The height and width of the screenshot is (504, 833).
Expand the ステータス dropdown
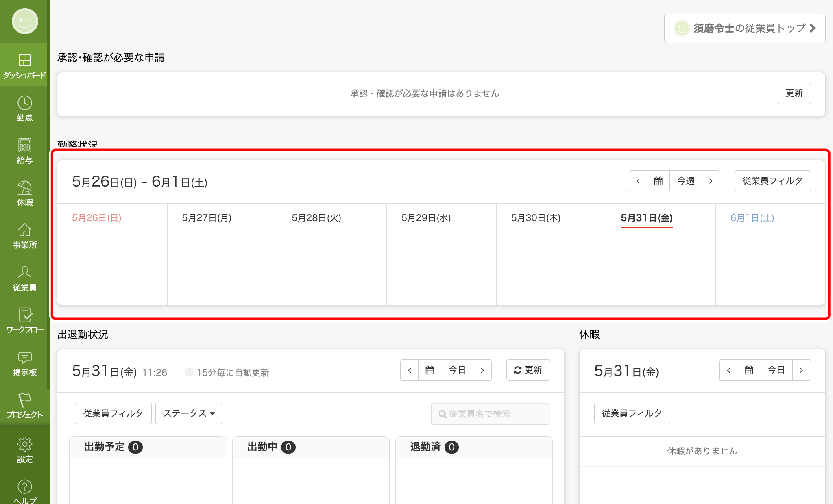tap(189, 413)
